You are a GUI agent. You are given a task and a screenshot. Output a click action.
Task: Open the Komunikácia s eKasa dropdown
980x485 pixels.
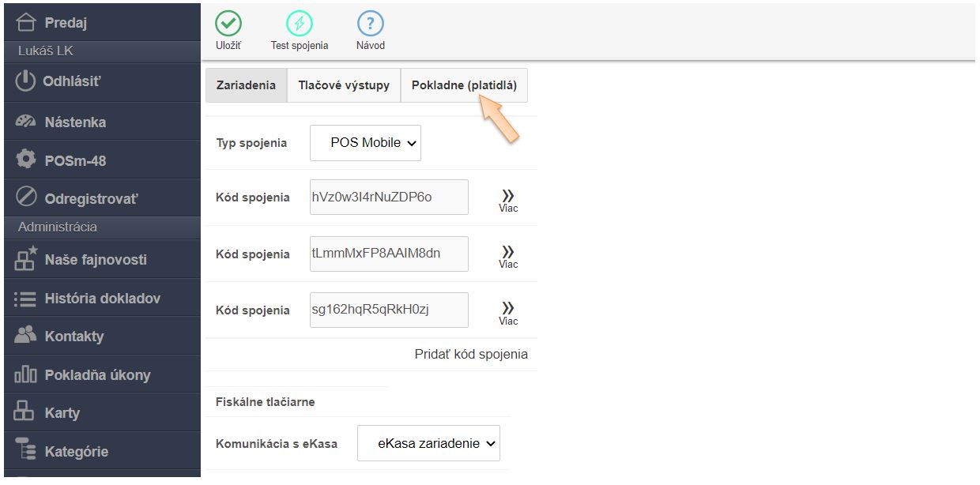(428, 443)
